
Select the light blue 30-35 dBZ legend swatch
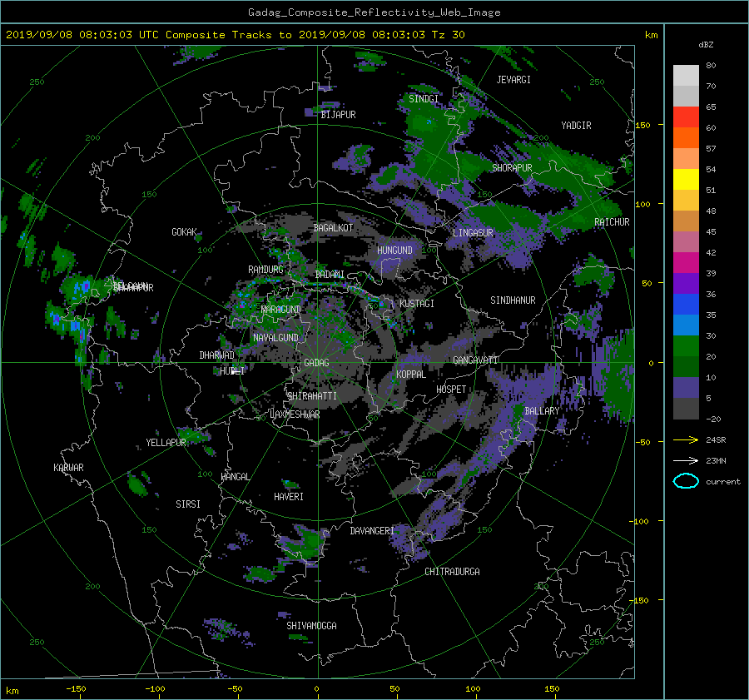(x=686, y=325)
